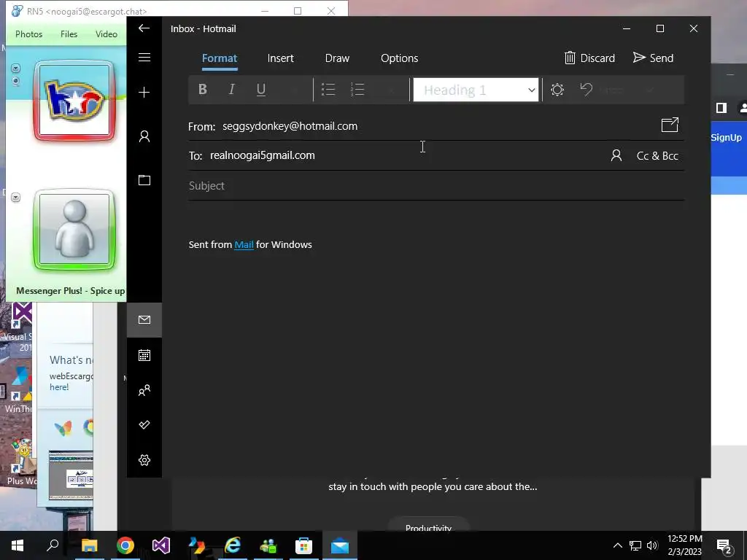
Task: Open the Mail link in signature
Action: [x=244, y=245]
